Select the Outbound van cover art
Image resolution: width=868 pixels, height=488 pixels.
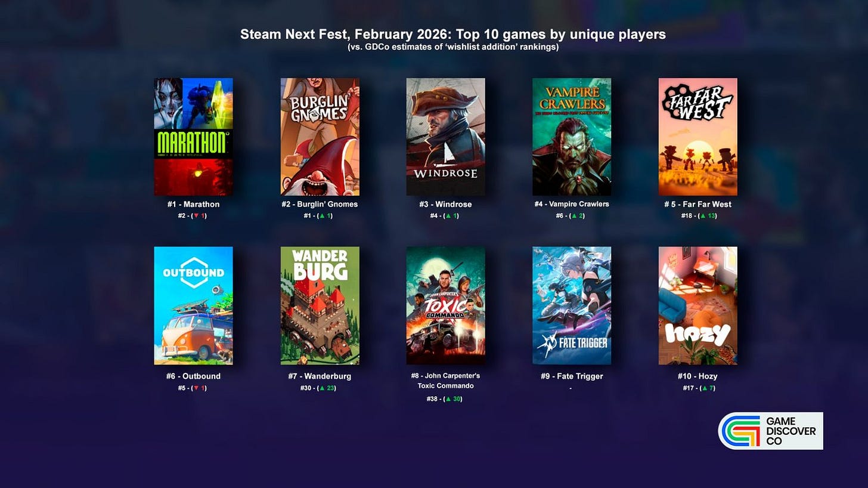coord(193,305)
